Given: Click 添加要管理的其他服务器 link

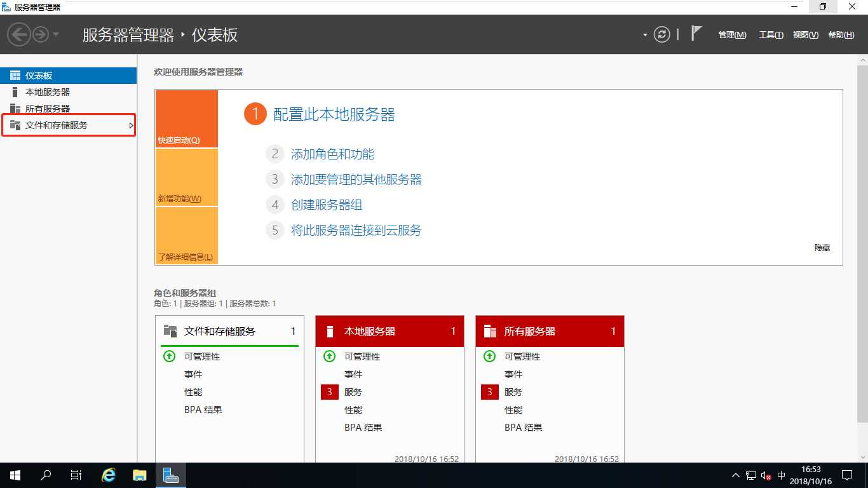Looking at the screenshot, I should pyautogui.click(x=356, y=179).
